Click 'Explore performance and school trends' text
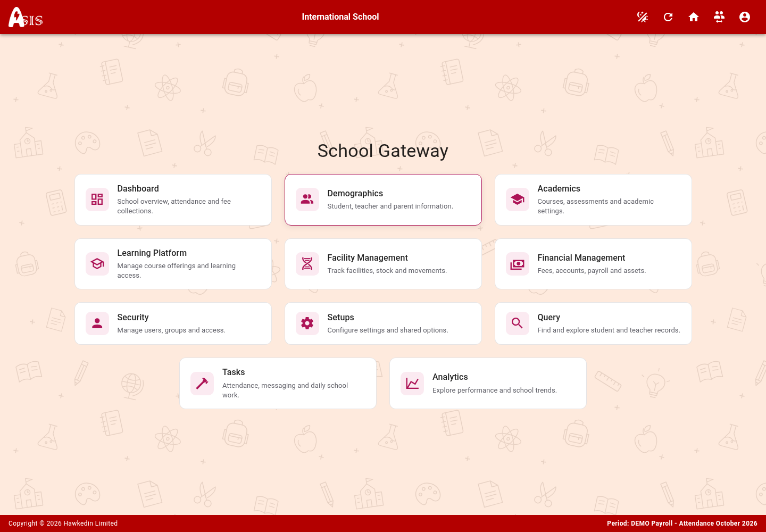The height and width of the screenshot is (532, 766). click(495, 390)
